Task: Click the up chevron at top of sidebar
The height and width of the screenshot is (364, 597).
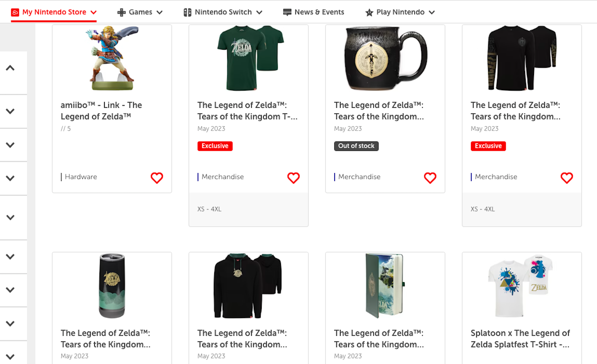Action: click(10, 68)
